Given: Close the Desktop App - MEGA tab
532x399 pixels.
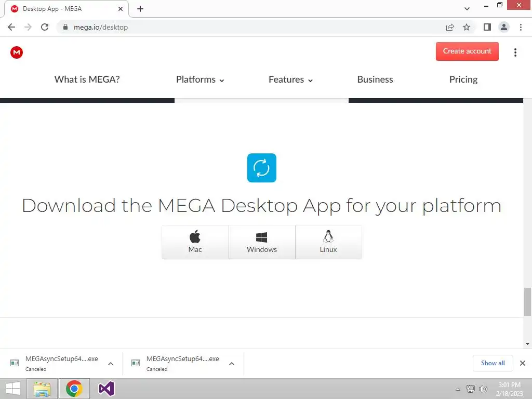Looking at the screenshot, I should pyautogui.click(x=121, y=9).
